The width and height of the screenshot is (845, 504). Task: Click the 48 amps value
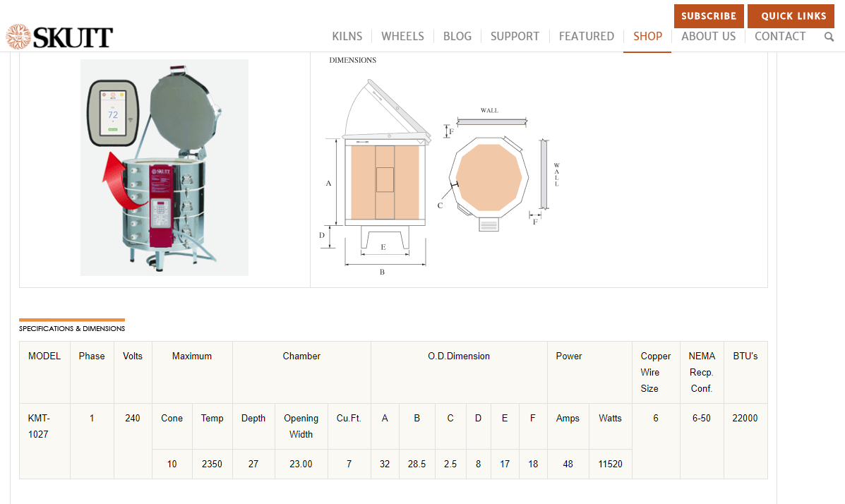coord(568,464)
